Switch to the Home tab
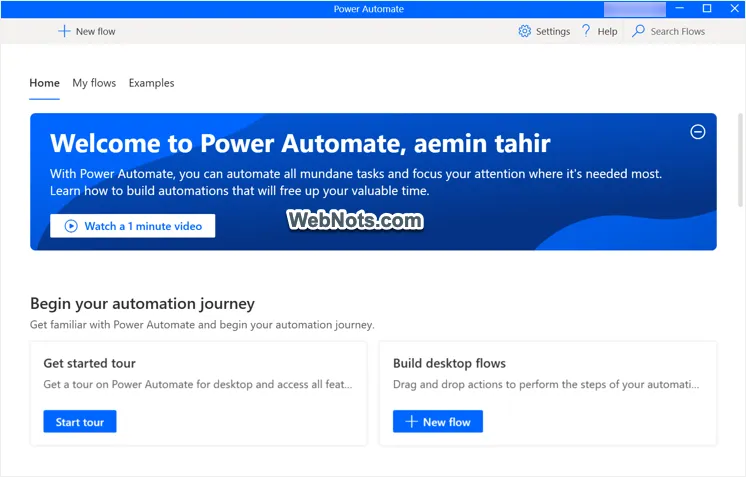Image resolution: width=746 pixels, height=477 pixels. click(x=44, y=83)
